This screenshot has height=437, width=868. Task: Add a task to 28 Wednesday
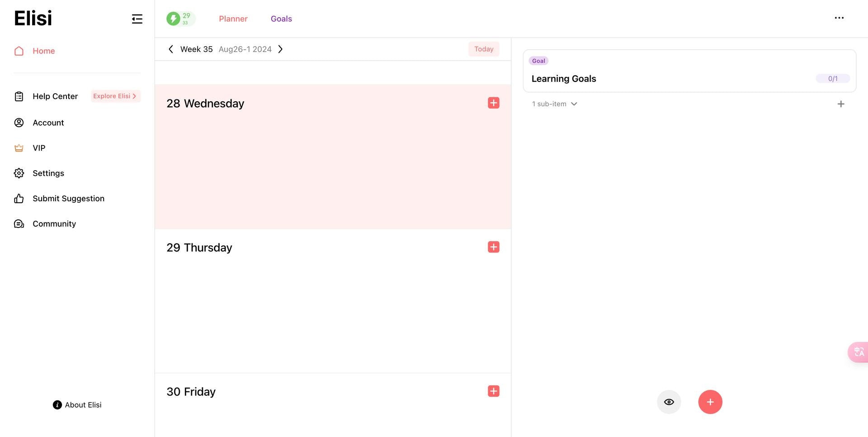tap(494, 103)
